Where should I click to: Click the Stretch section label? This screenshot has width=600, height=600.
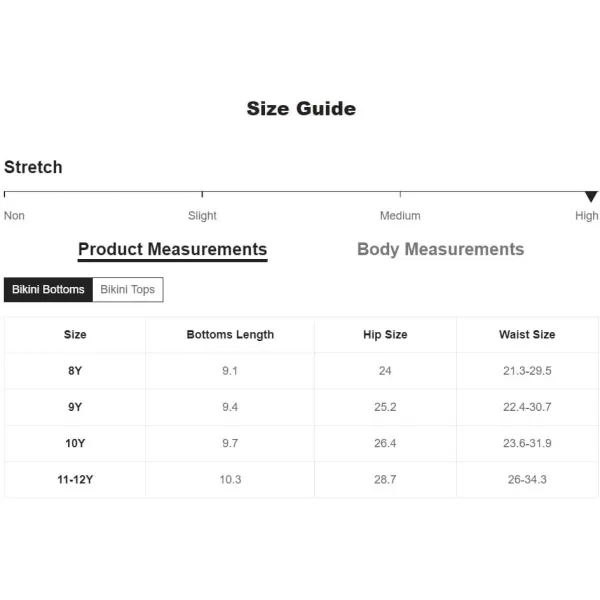[33, 167]
